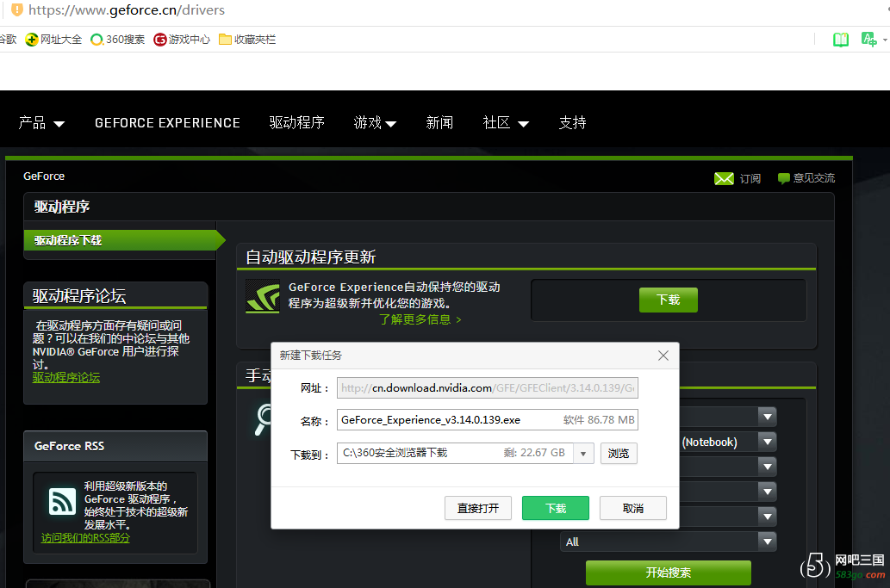Expand the 产品 navigation menu
Image resolution: width=890 pixels, height=588 pixels.
point(41,122)
